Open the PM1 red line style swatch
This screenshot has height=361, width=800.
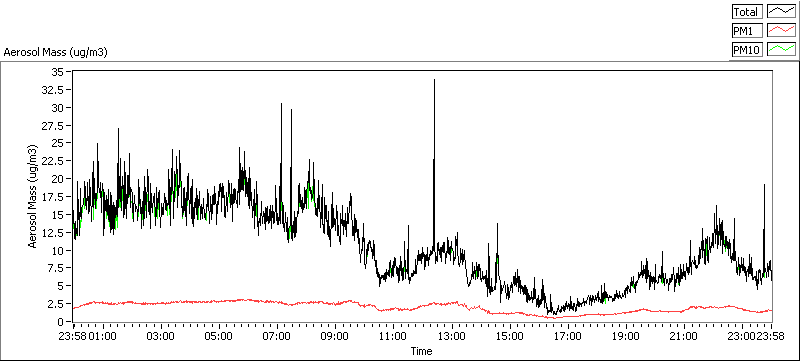pos(782,31)
